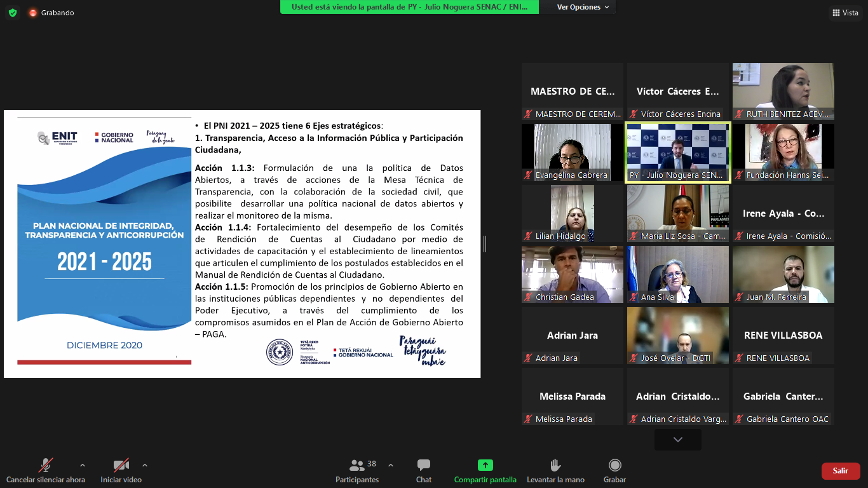Select Maria Liz Sosa video tile

[x=677, y=213]
